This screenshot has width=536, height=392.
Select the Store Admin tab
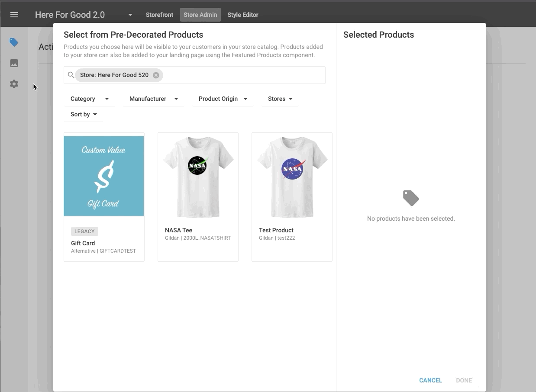point(200,15)
